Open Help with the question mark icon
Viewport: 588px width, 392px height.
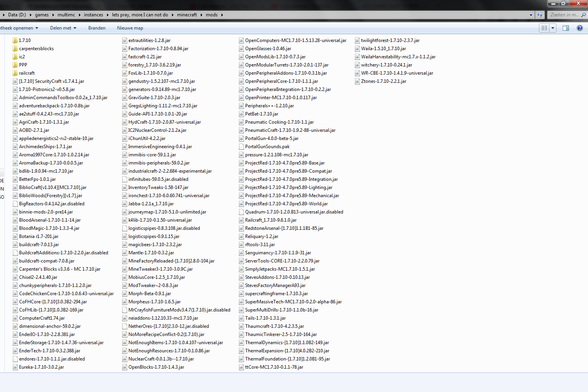point(579,28)
